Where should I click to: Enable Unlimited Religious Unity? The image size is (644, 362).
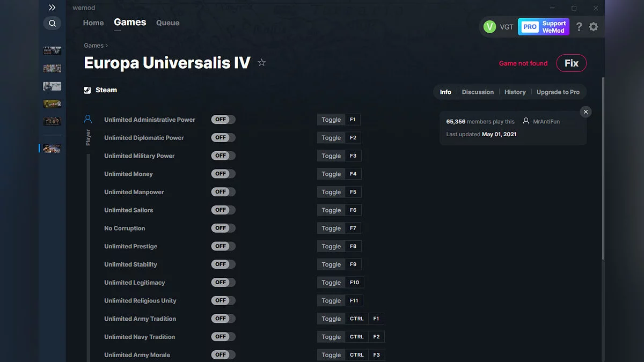(223, 300)
